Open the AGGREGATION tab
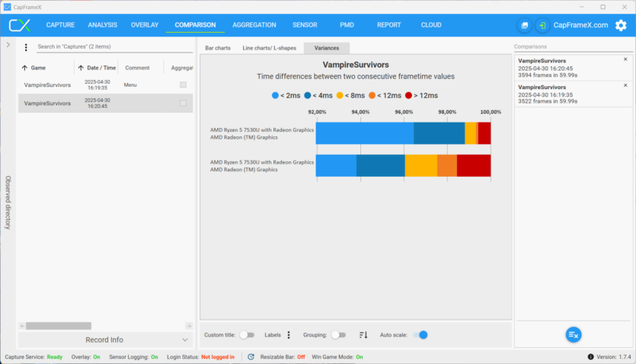 tap(254, 25)
